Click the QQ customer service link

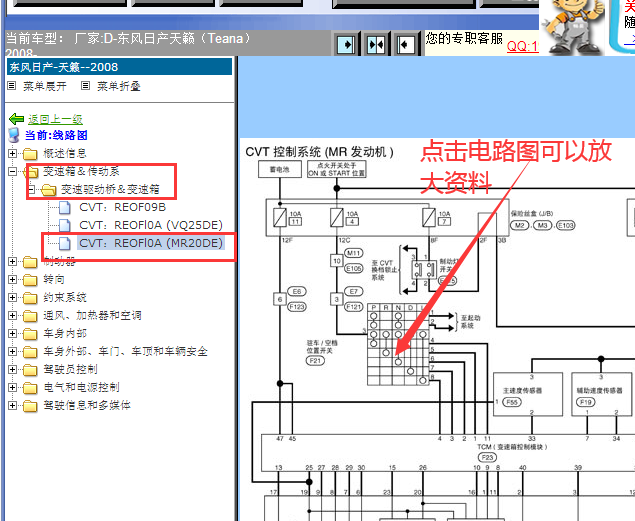[522, 46]
